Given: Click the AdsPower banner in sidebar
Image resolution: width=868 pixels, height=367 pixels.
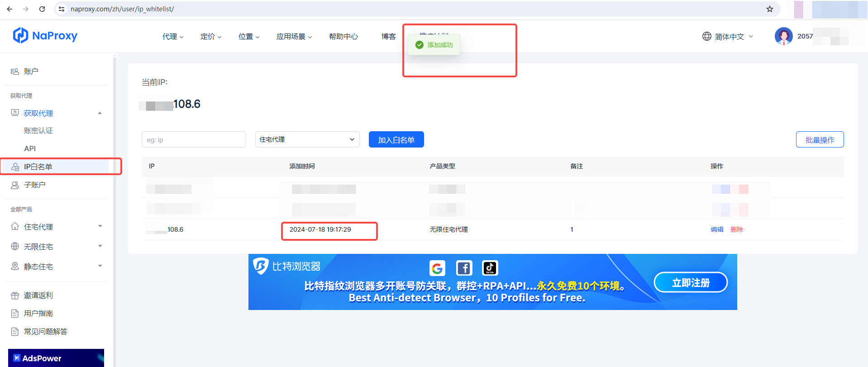Looking at the screenshot, I should click(x=56, y=358).
